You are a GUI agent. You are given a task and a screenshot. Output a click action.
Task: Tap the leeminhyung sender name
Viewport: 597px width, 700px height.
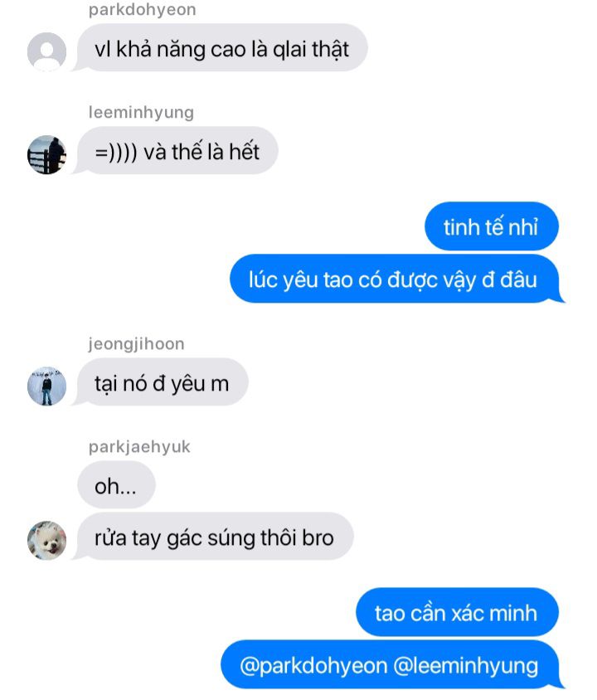(141, 112)
